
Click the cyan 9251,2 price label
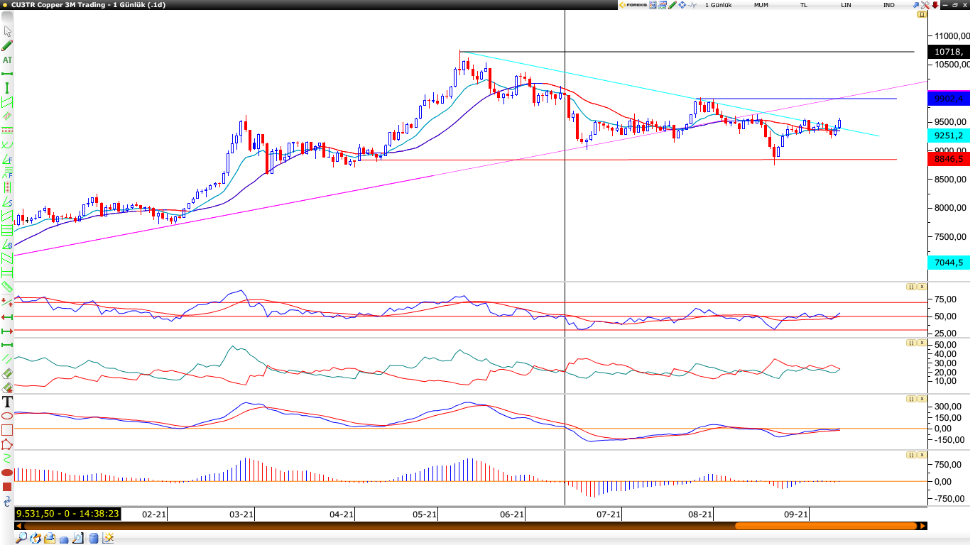[x=949, y=136]
